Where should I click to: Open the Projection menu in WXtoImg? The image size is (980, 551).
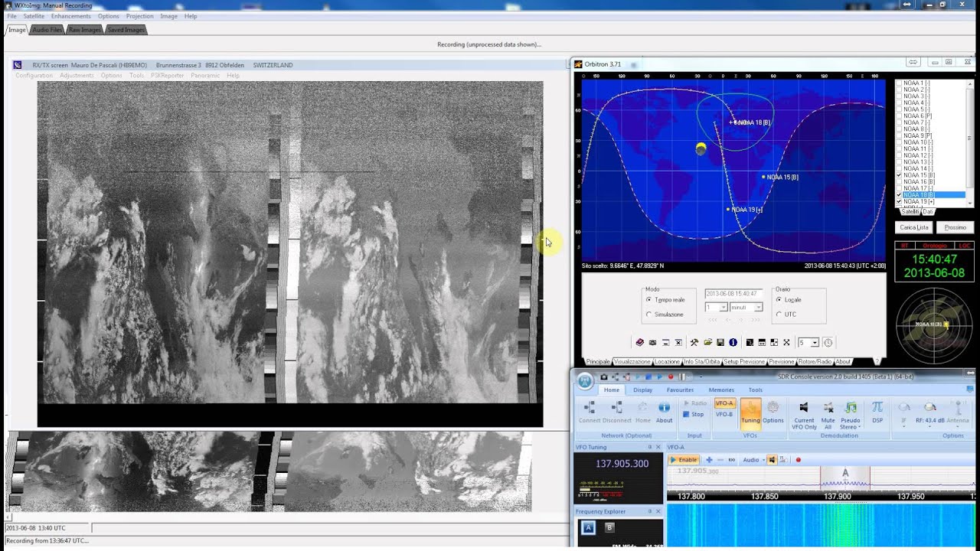point(139,16)
